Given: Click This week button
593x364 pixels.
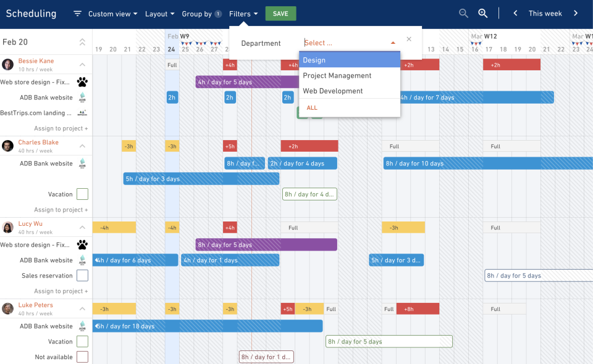Looking at the screenshot, I should (x=545, y=14).
